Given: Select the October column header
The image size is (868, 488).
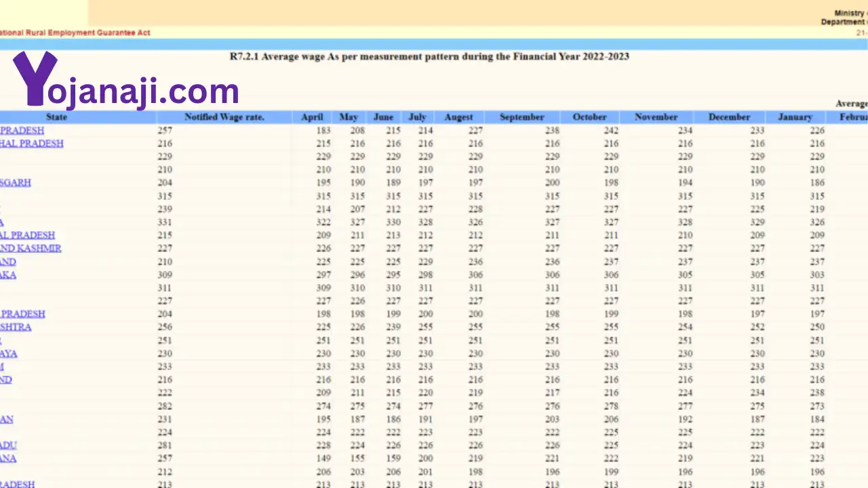Looking at the screenshot, I should click(589, 117).
